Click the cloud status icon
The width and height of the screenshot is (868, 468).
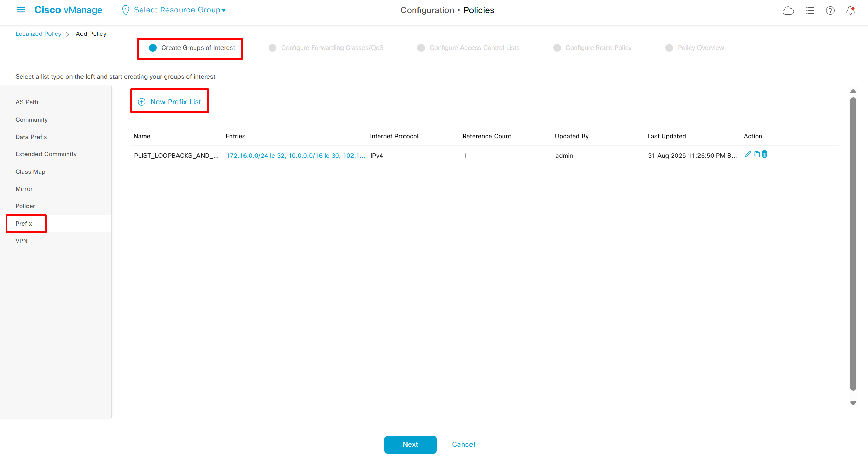pos(788,11)
